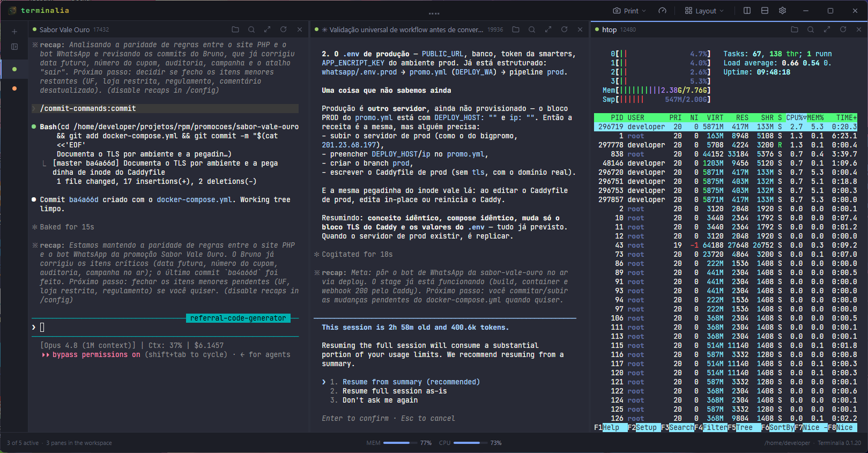Click F2 Setup in htop footer
Viewport: 868px width, 453px height.
coord(644,428)
